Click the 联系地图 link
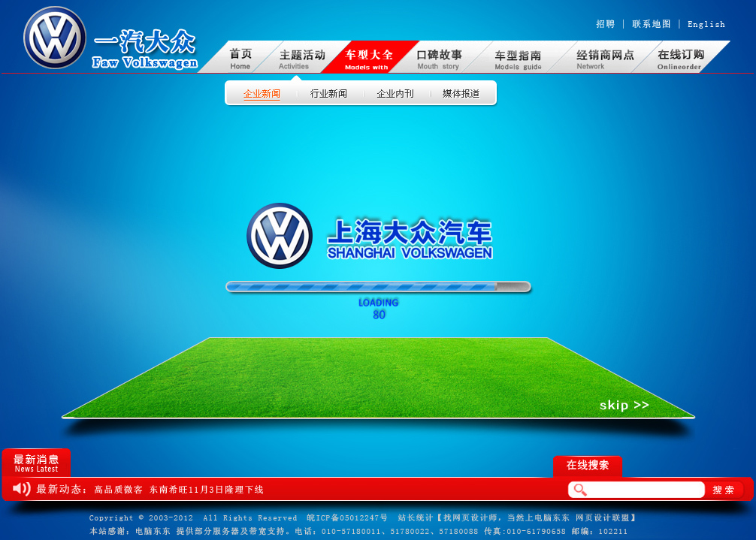 [652, 24]
